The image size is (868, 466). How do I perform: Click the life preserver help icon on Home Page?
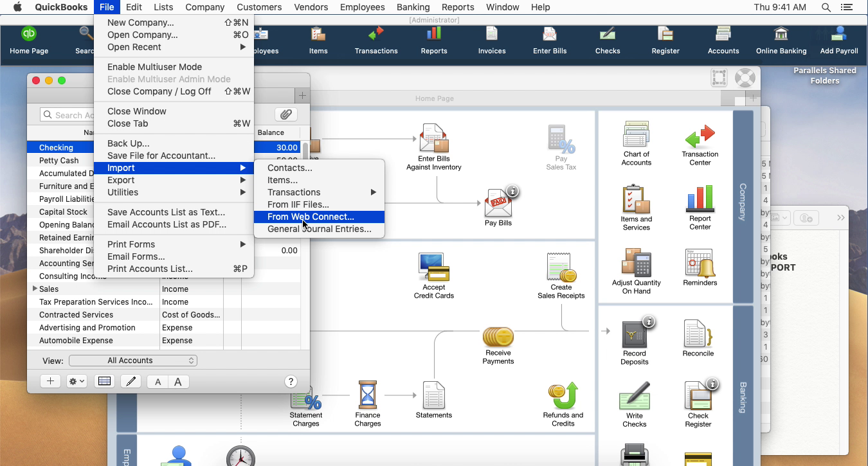tap(745, 78)
